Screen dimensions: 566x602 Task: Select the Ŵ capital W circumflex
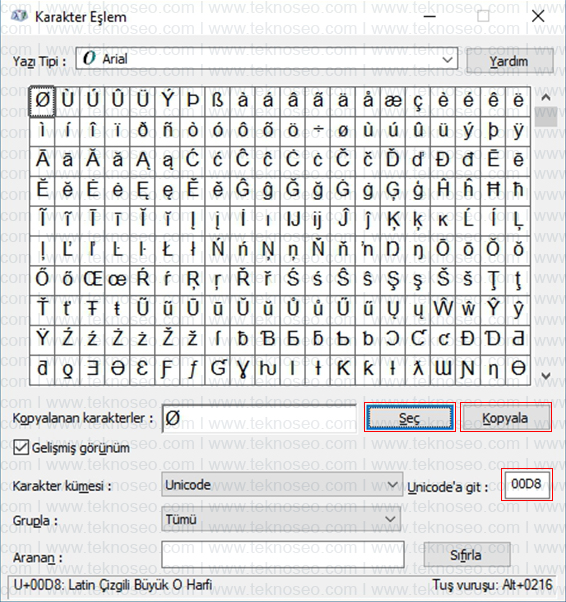(x=443, y=309)
